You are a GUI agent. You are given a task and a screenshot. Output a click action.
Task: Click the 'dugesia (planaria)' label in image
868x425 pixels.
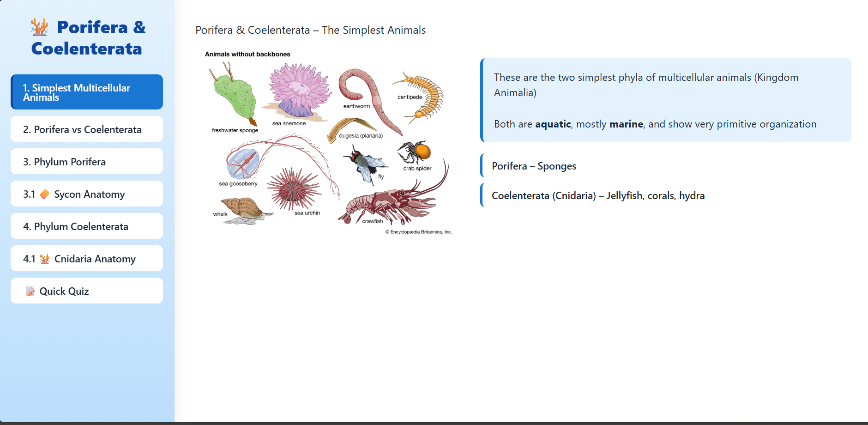[361, 136]
